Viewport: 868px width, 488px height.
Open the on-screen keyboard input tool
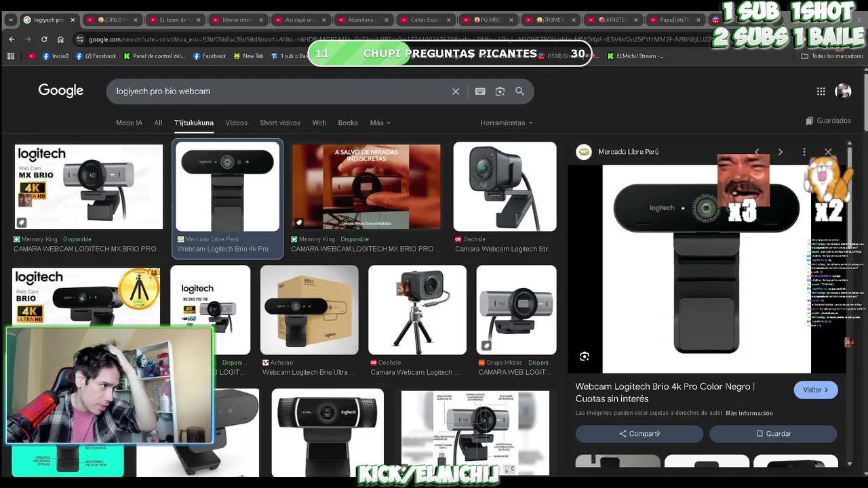480,91
